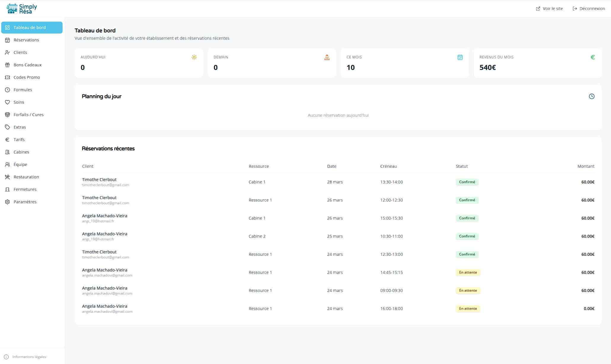This screenshot has width=611, height=364.
Task: Go to the Clients section
Action: point(20,52)
